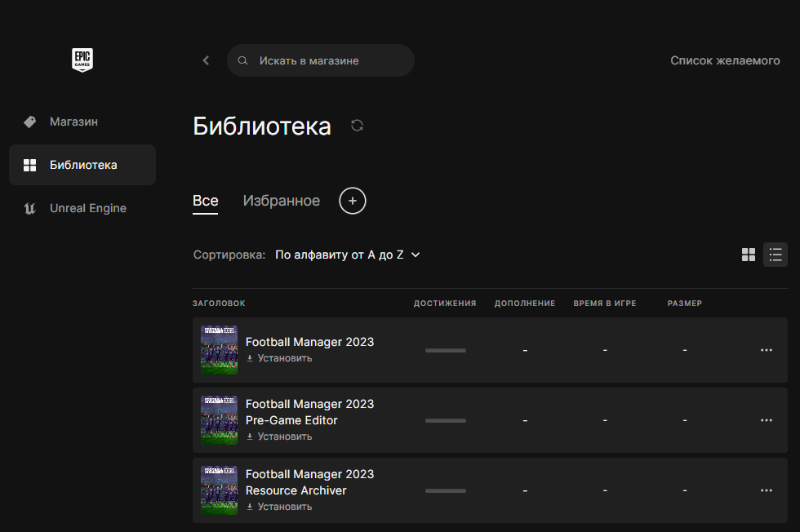Install the Resource Archiver
The image size is (800, 532).
point(279,507)
